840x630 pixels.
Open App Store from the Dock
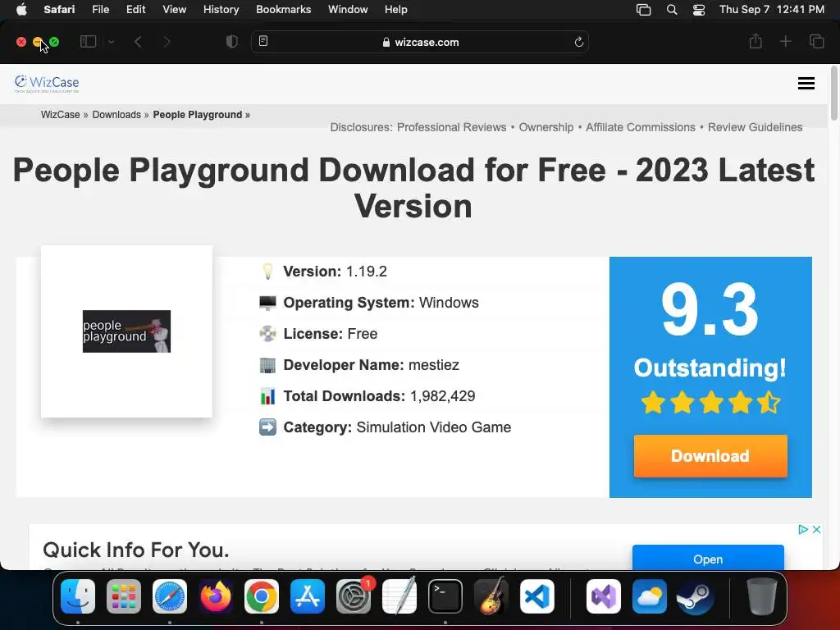point(308,596)
